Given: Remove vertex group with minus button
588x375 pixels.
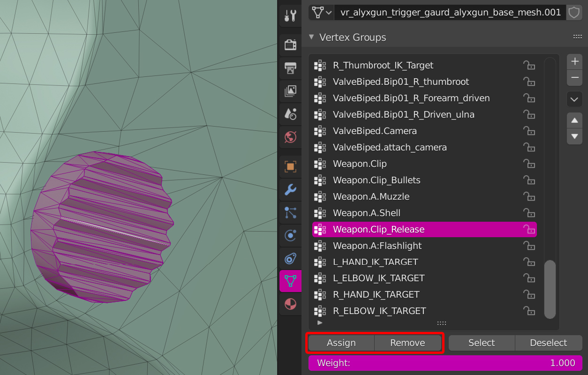Looking at the screenshot, I should (x=575, y=78).
